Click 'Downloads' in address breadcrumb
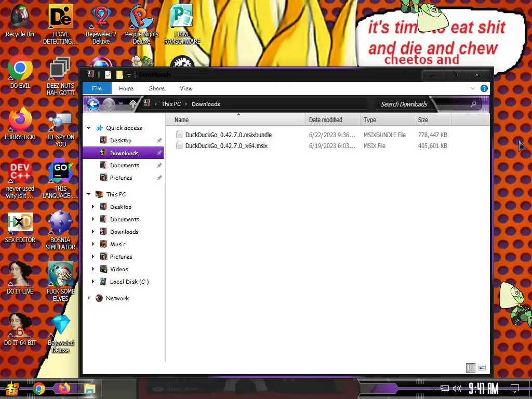The width and height of the screenshot is (532, 399). [206, 104]
